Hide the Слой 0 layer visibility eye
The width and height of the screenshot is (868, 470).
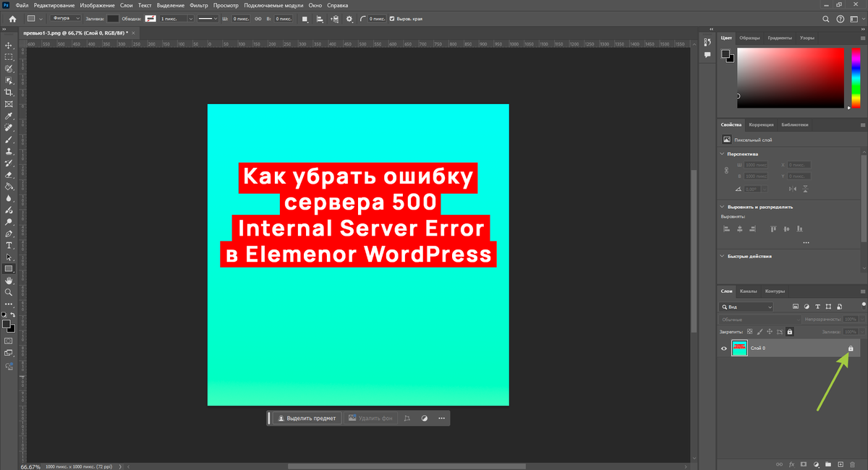click(723, 348)
